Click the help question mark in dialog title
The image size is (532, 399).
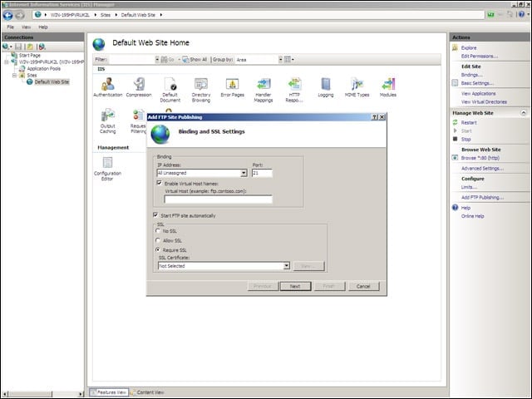tap(375, 117)
